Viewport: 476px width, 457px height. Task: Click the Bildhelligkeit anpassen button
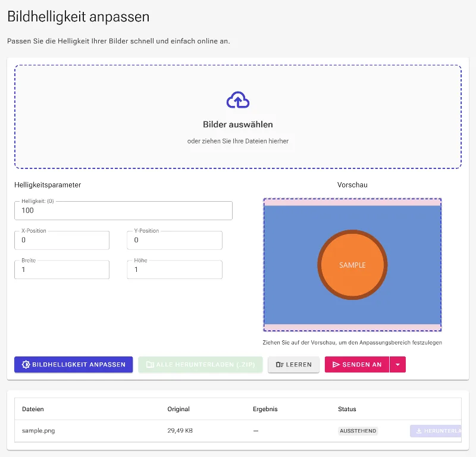[73, 364]
